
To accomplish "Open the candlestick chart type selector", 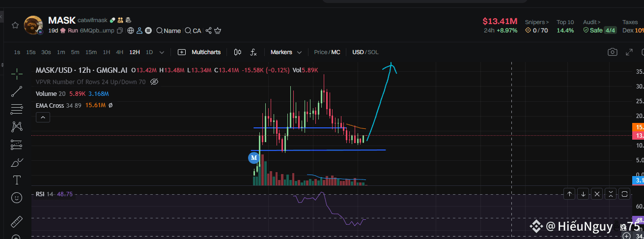I will [238, 52].
